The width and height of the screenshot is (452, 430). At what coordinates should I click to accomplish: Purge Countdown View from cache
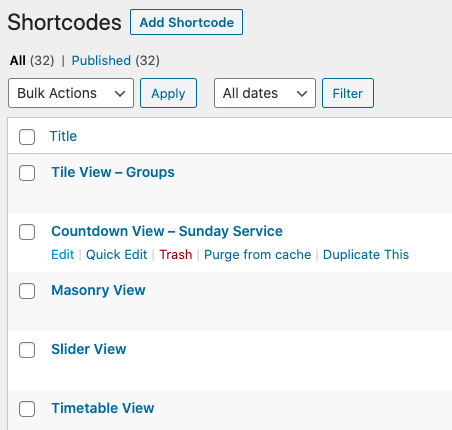click(257, 255)
